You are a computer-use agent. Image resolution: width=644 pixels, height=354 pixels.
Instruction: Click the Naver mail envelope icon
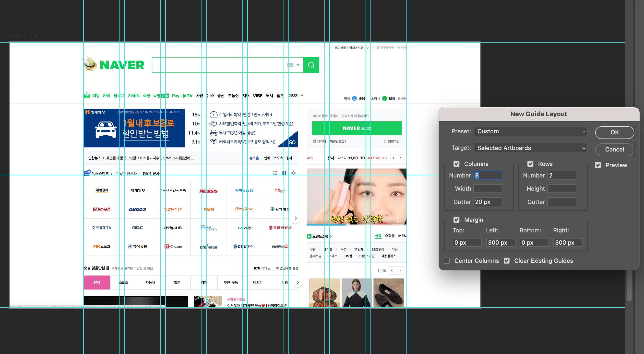pos(87,95)
